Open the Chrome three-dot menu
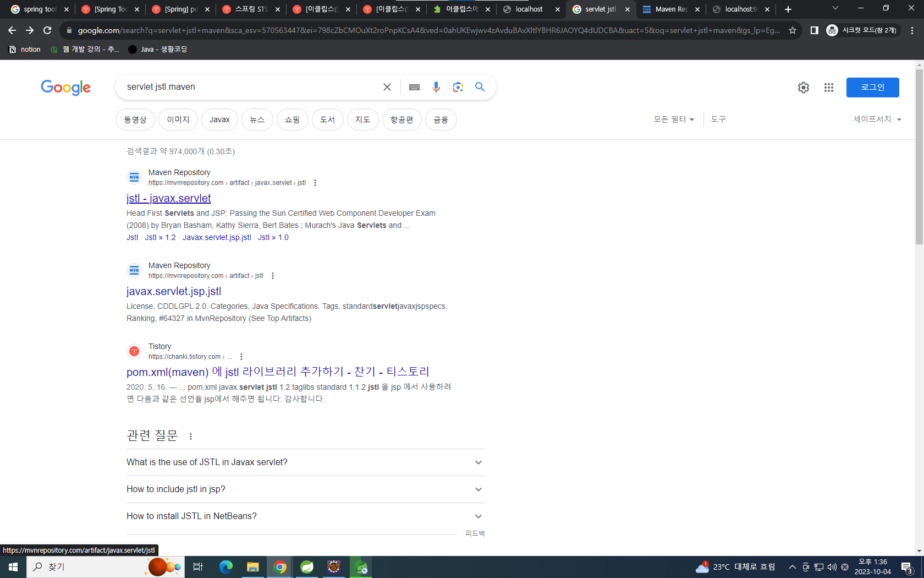This screenshot has width=924, height=578. click(x=912, y=30)
